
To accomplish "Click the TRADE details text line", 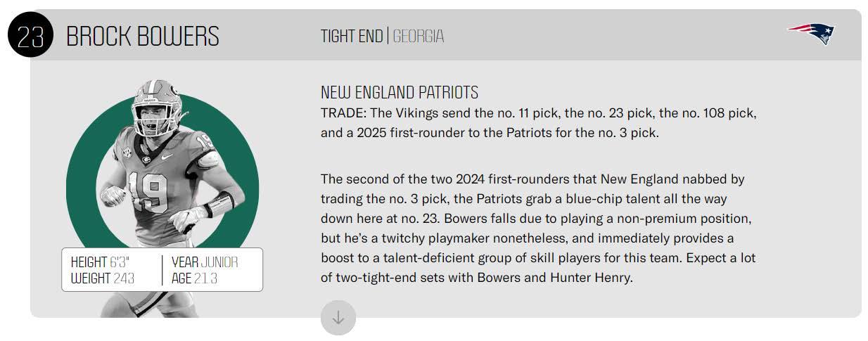I will tap(538, 113).
